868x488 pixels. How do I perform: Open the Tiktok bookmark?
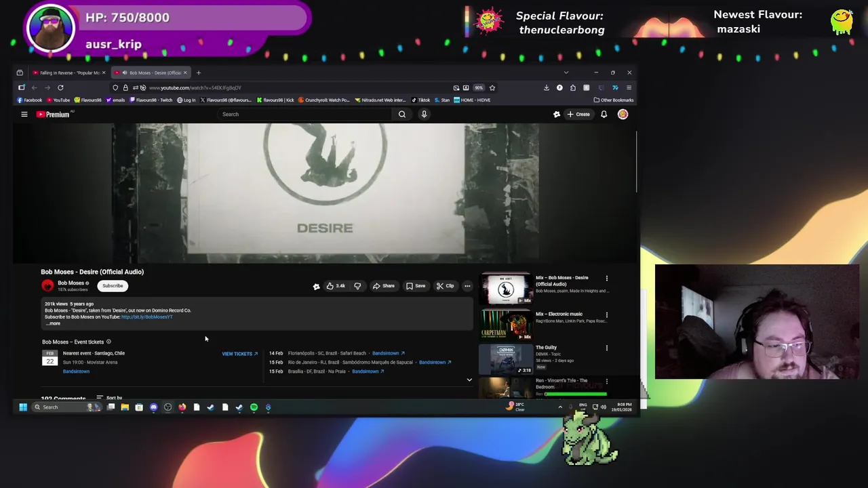pos(421,100)
